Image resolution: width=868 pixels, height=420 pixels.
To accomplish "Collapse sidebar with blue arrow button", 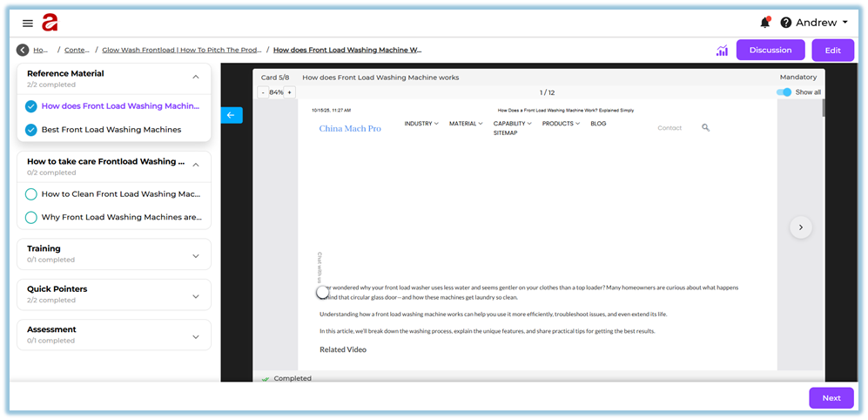I will click(x=231, y=115).
